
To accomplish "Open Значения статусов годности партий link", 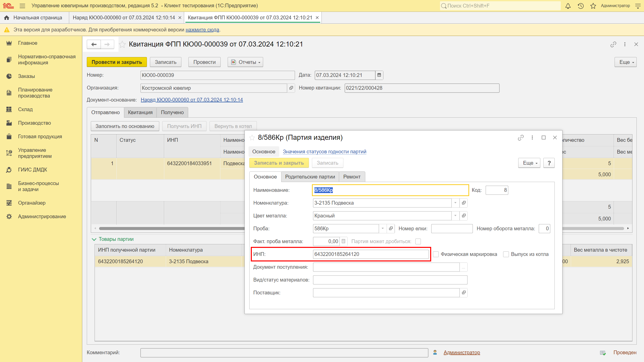I will tap(325, 152).
